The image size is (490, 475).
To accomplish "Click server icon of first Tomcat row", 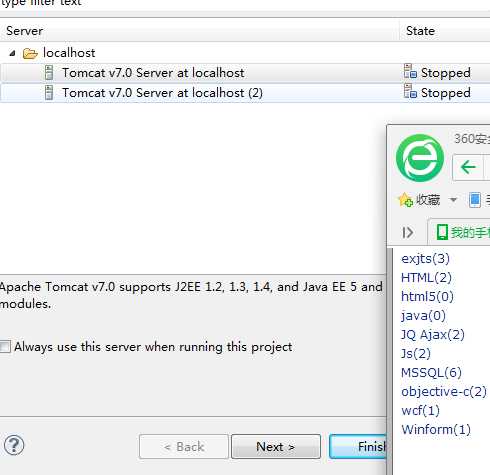I will tap(49, 73).
